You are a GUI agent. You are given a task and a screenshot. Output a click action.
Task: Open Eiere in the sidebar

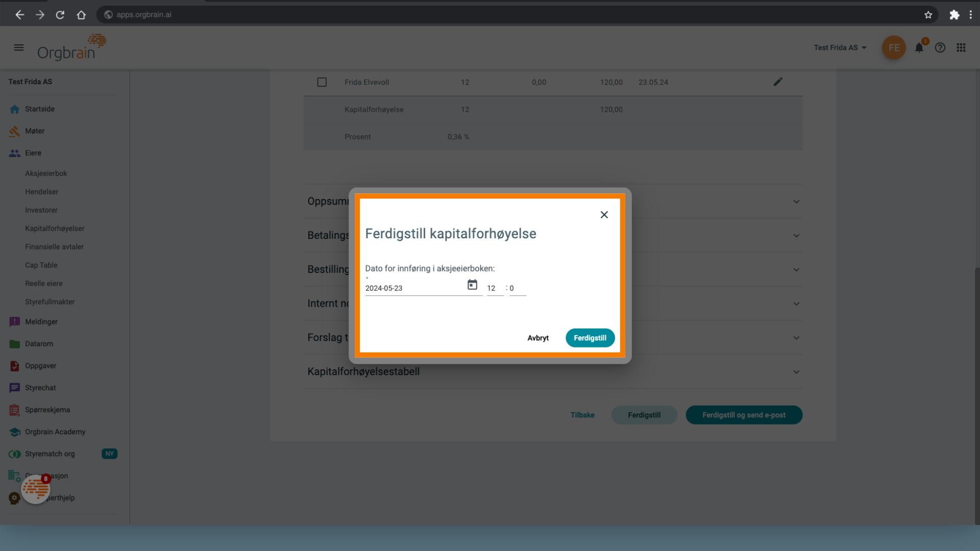click(x=33, y=153)
